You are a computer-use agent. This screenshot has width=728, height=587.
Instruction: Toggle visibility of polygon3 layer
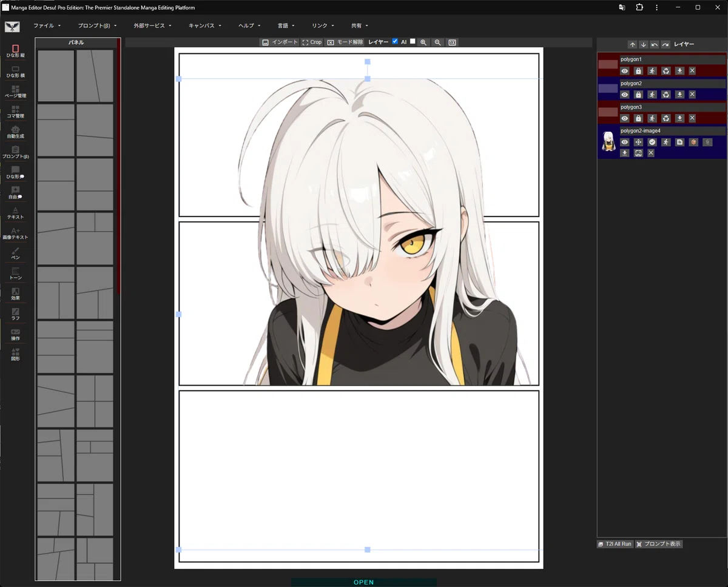[624, 118]
